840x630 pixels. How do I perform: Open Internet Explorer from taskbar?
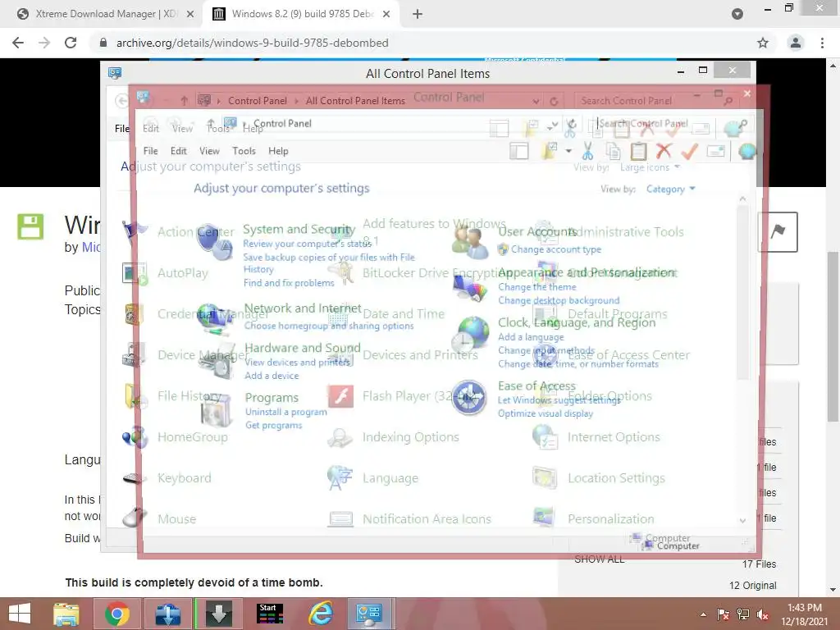point(321,614)
